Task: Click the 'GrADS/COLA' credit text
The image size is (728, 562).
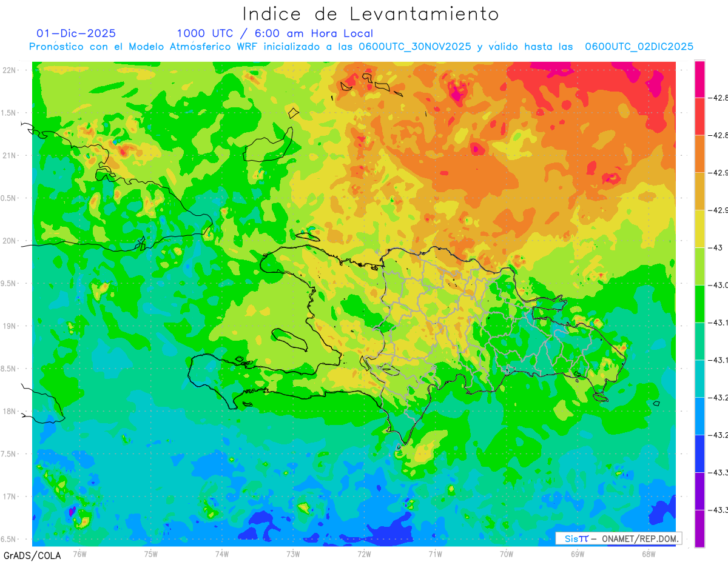Action: pyautogui.click(x=32, y=555)
